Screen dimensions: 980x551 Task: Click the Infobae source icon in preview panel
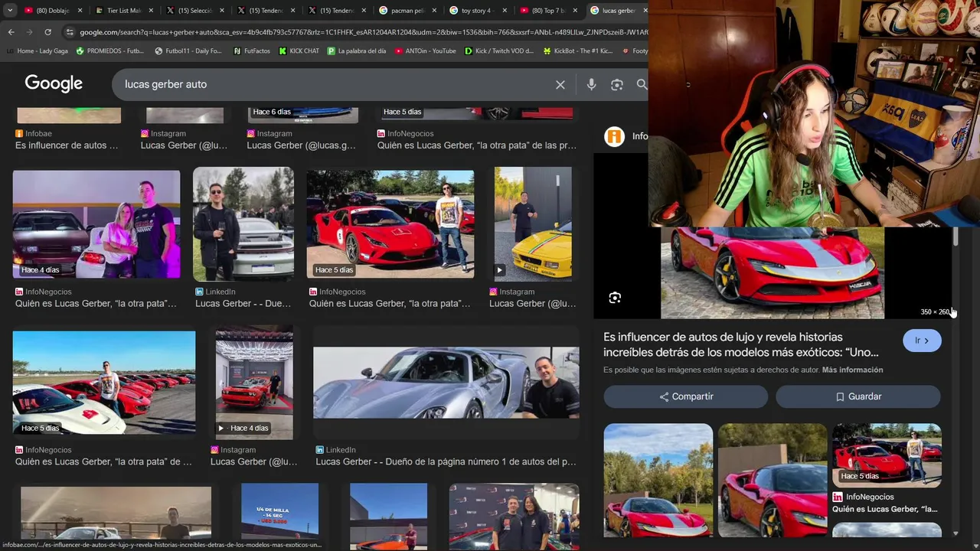point(614,137)
